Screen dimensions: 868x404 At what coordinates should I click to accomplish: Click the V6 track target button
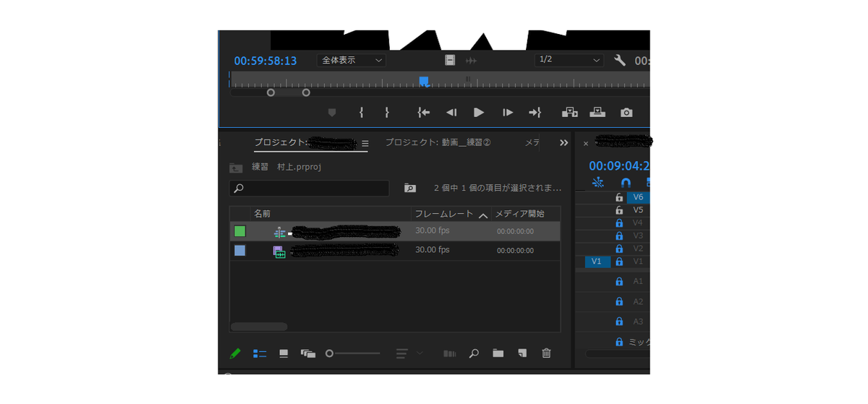pyautogui.click(x=638, y=197)
